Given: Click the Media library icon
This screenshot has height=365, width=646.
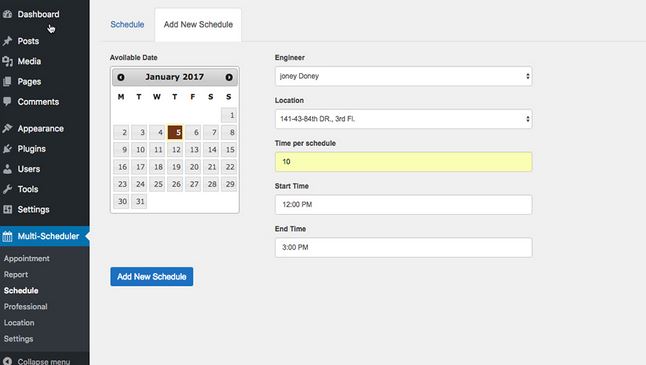Looking at the screenshot, I should coord(7,61).
